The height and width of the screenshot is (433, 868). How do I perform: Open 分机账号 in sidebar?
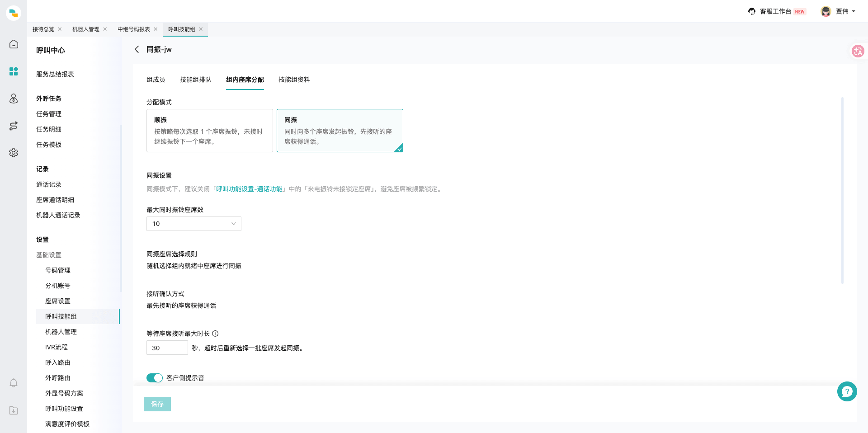(x=58, y=286)
